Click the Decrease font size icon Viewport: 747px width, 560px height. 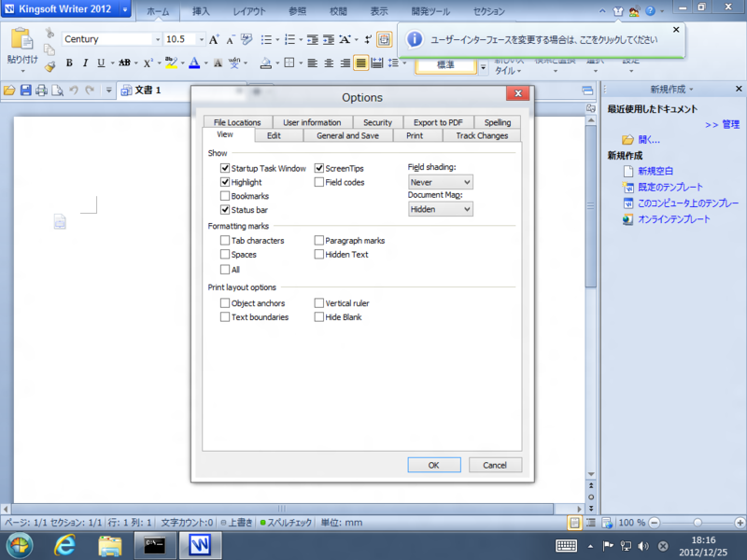coord(230,39)
